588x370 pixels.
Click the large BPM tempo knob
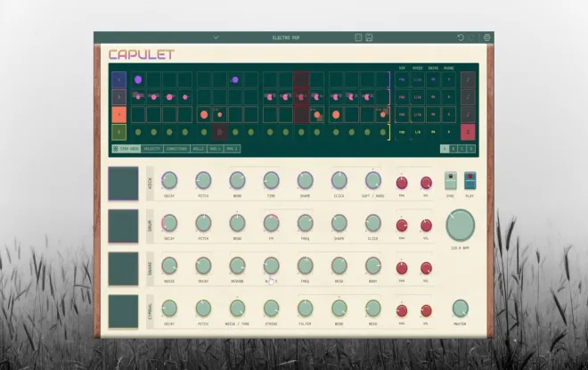pyautogui.click(x=461, y=226)
